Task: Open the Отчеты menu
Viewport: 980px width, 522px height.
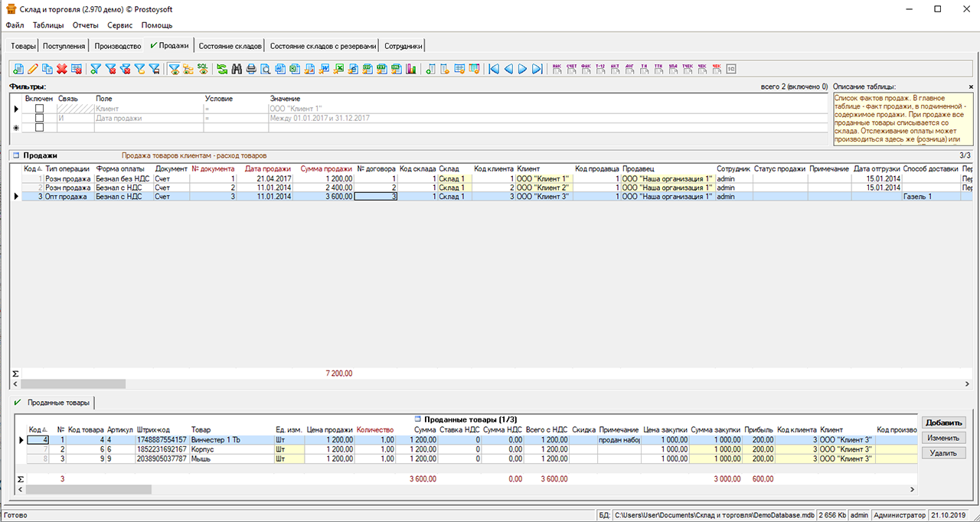Action: click(86, 25)
